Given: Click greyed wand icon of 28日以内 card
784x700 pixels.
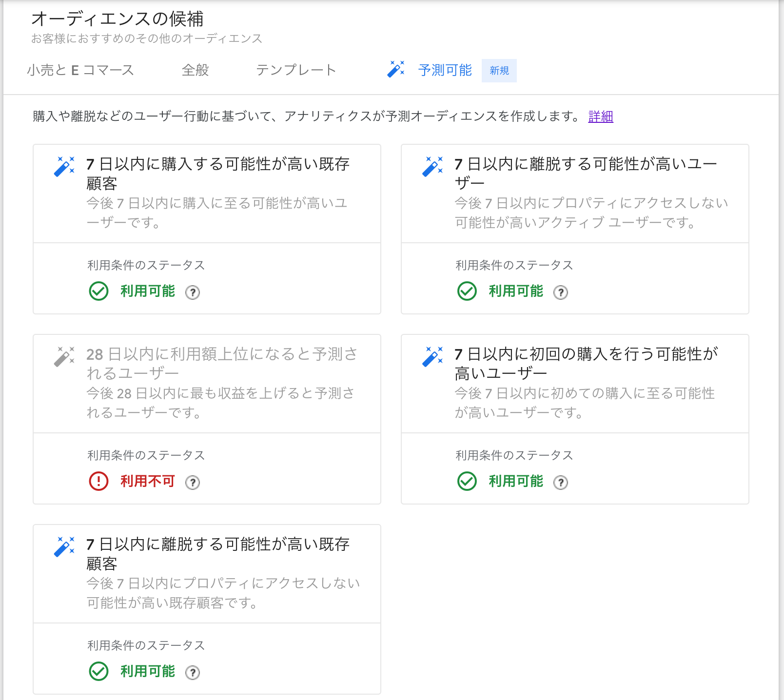Looking at the screenshot, I should [x=64, y=356].
